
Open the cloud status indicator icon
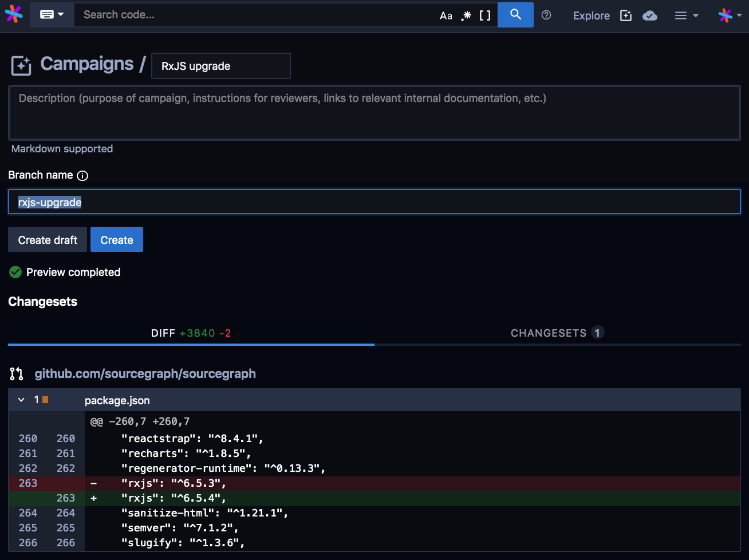pyautogui.click(x=650, y=15)
